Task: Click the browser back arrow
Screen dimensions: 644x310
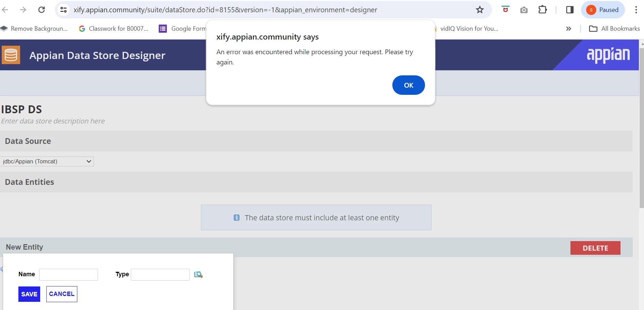Action: [x=5, y=10]
